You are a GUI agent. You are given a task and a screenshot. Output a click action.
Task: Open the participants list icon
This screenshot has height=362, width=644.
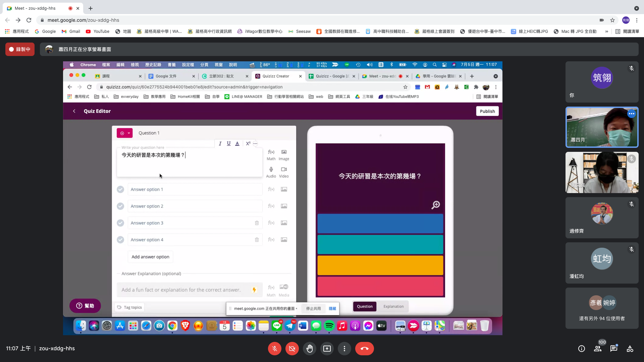(x=598, y=349)
